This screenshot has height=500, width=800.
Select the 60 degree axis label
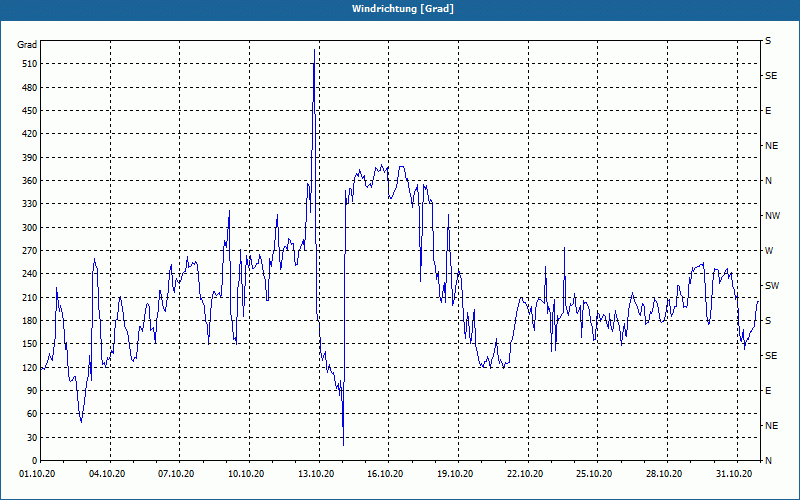coord(32,413)
